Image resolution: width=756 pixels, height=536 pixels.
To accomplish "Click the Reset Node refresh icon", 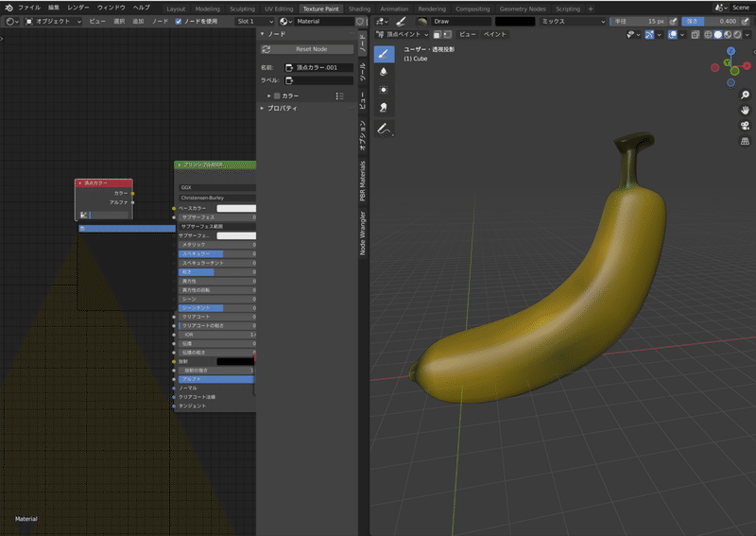I will click(x=266, y=49).
